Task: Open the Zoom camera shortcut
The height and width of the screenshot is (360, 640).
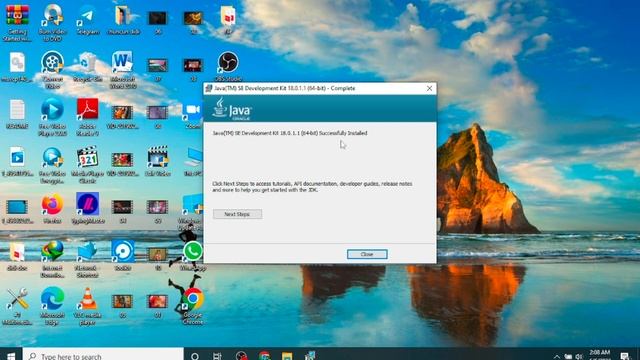Action: [x=193, y=114]
